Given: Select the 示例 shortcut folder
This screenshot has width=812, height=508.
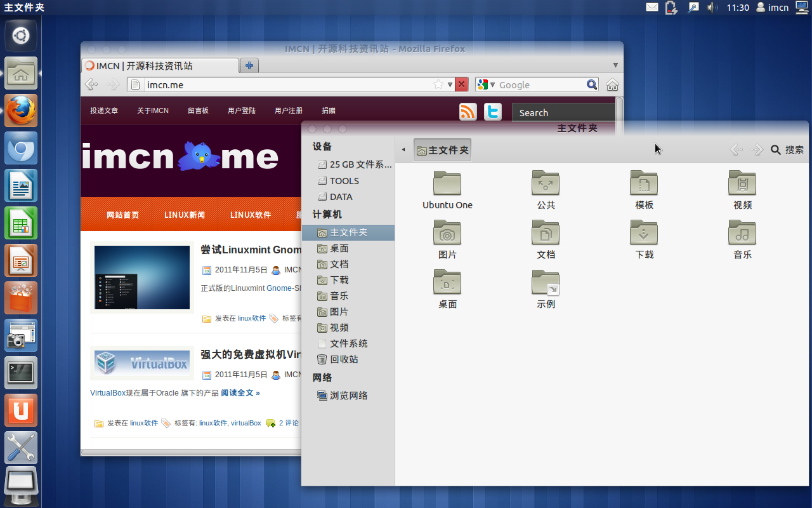Looking at the screenshot, I should tap(546, 289).
